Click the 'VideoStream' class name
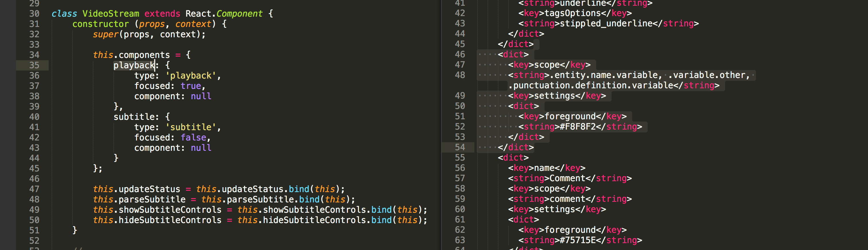 pyautogui.click(x=111, y=13)
